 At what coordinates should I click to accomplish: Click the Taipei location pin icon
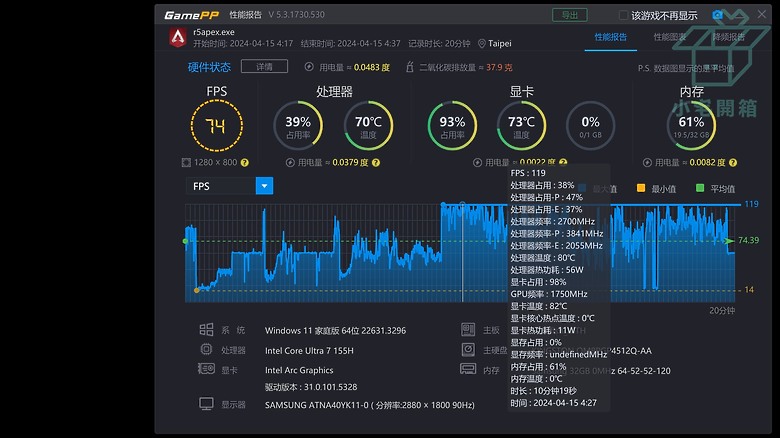(x=482, y=44)
